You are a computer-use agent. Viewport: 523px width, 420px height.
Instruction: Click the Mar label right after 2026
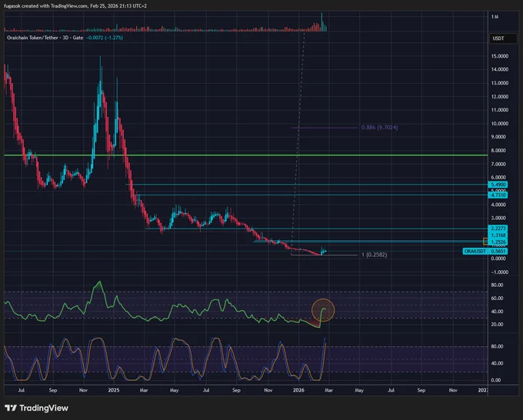[x=328, y=390]
